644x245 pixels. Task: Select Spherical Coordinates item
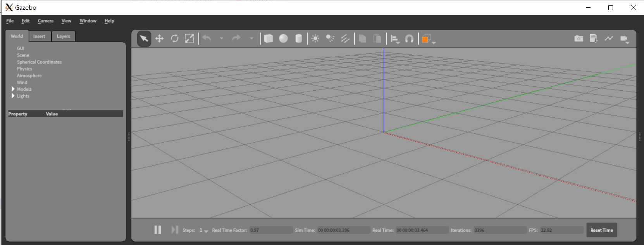click(39, 62)
